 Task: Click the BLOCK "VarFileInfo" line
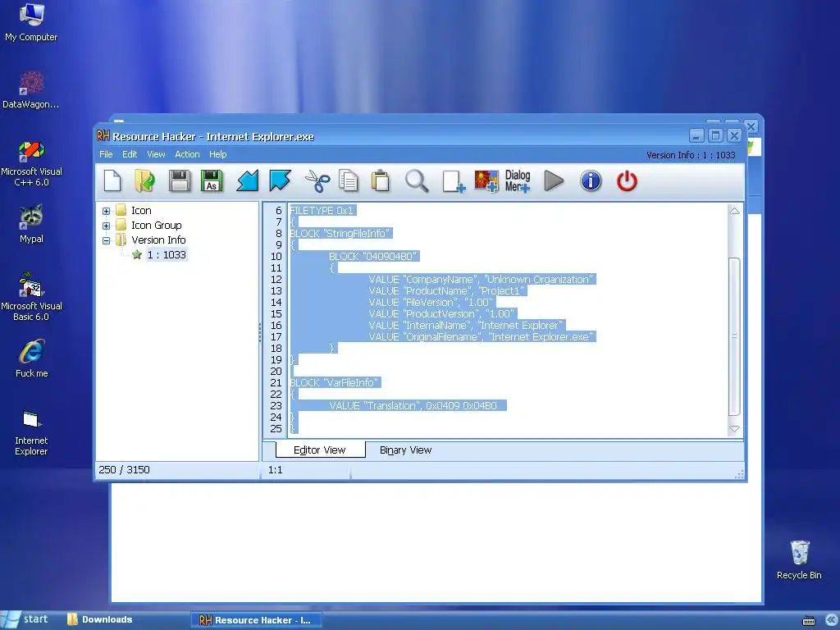(335, 382)
